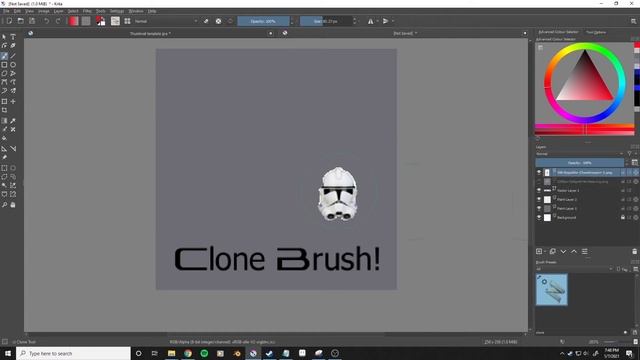The height and width of the screenshot is (360, 640).
Task: Unlock the Background layer via padlock
Action: pyautogui.click(x=623, y=218)
